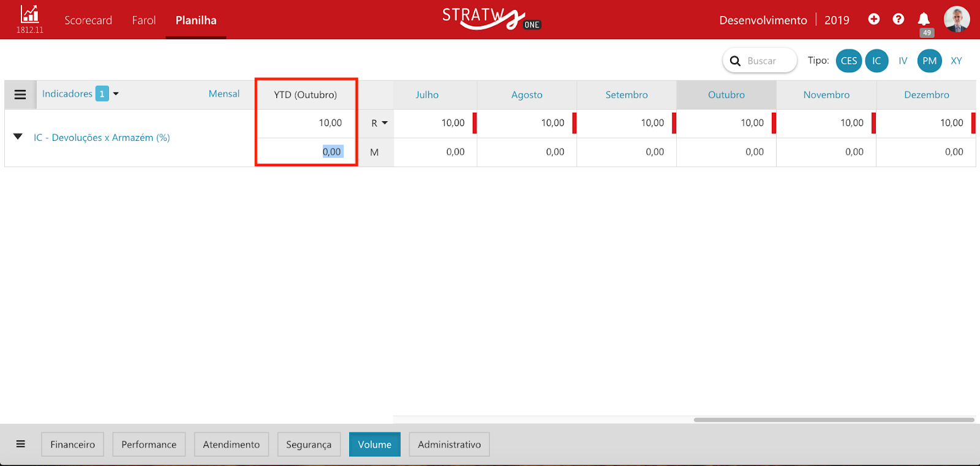The height and width of the screenshot is (466, 980).
Task: Switch to the Financeiro tab
Action: [x=72, y=445]
